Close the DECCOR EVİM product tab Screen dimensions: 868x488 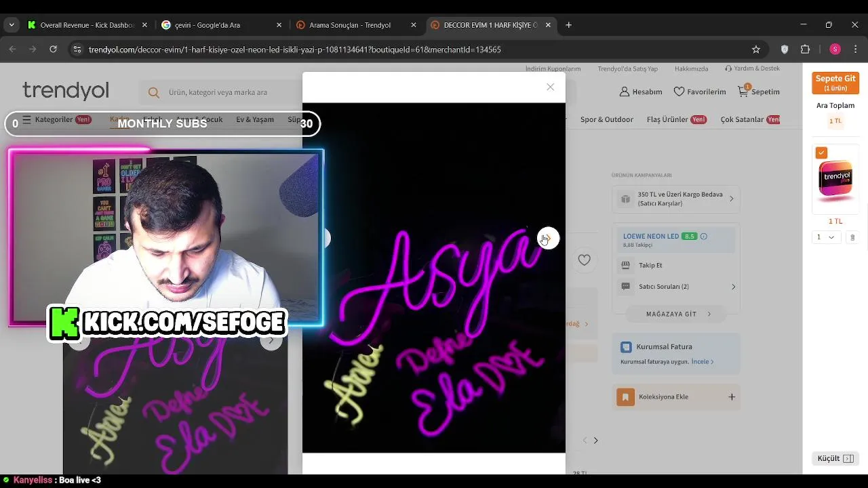point(548,25)
